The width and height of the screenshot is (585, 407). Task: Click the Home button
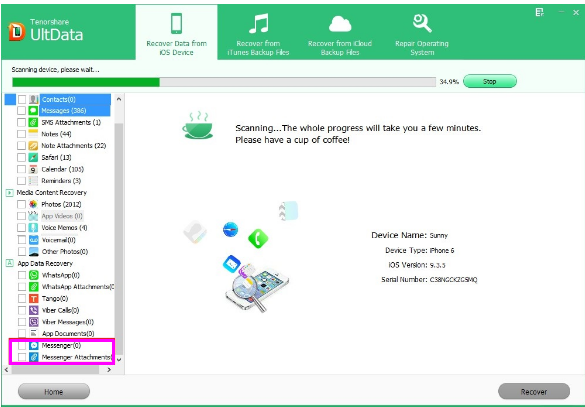click(54, 392)
